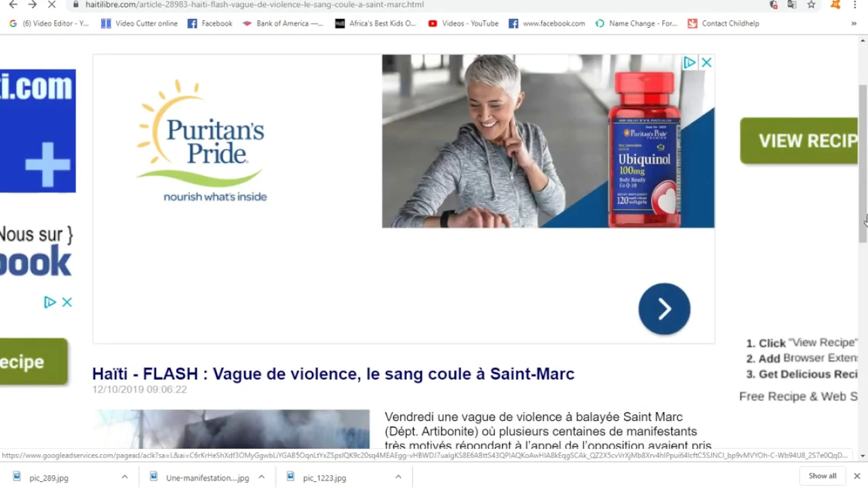Open the Chrome three-dot menu
The height and width of the screenshot is (488, 868).
coord(854,5)
